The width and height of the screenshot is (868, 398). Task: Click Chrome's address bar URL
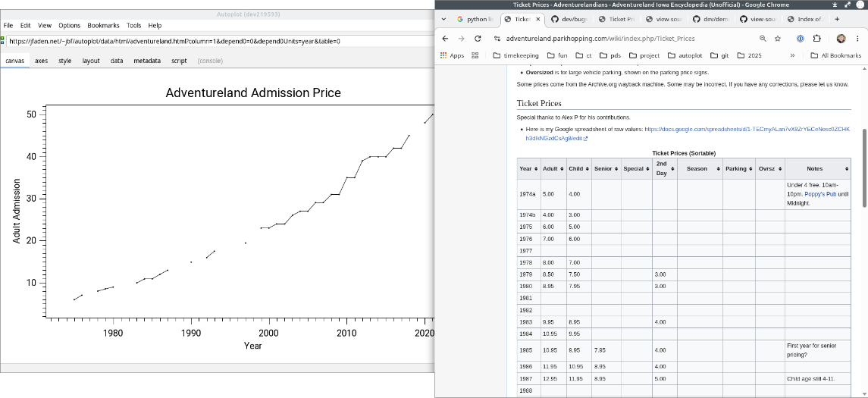pos(600,39)
